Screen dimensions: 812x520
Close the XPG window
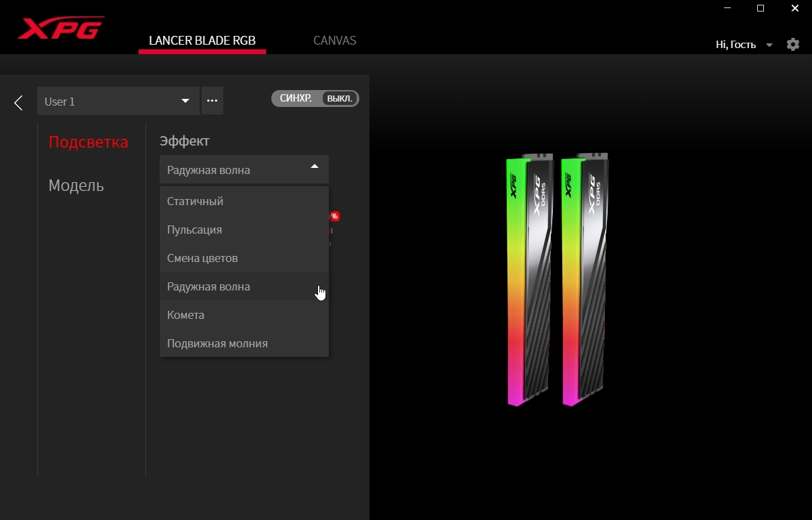tap(794, 8)
